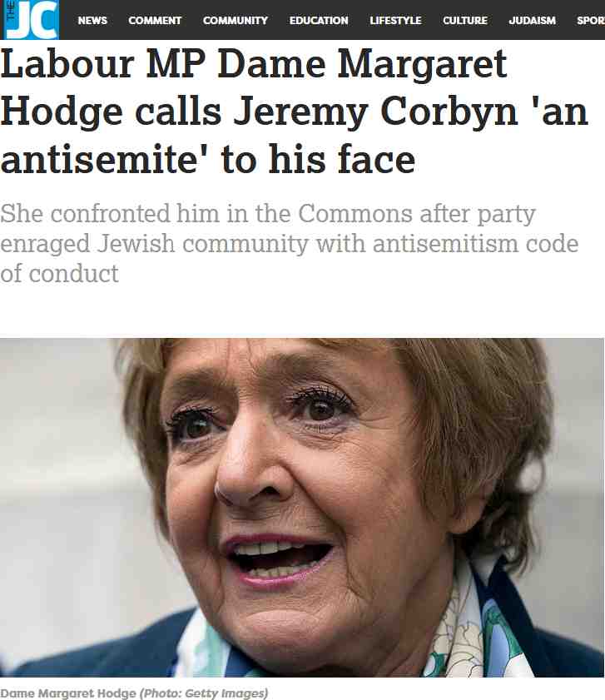Click the Sport nav item
Viewport: 605px width, 700px height.
[590, 21]
